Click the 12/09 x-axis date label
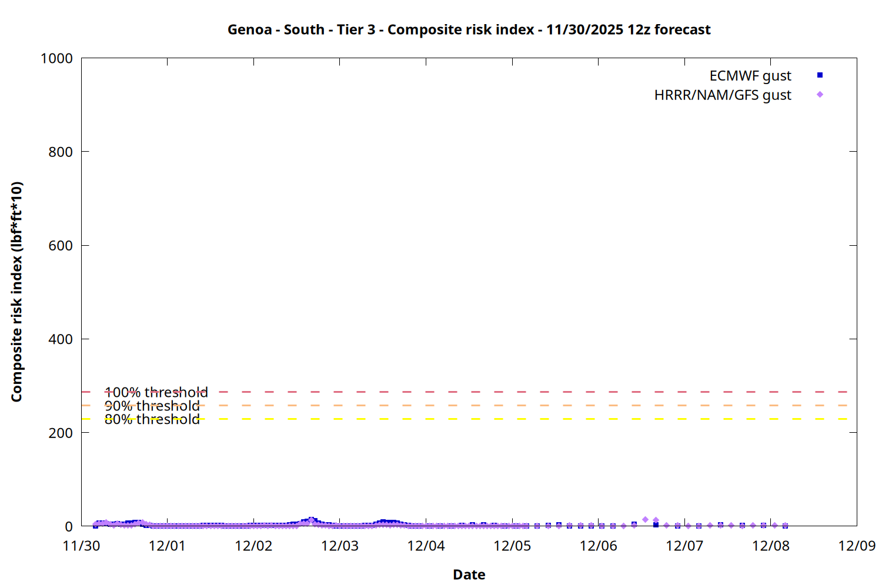The width and height of the screenshot is (882, 588). (x=857, y=546)
